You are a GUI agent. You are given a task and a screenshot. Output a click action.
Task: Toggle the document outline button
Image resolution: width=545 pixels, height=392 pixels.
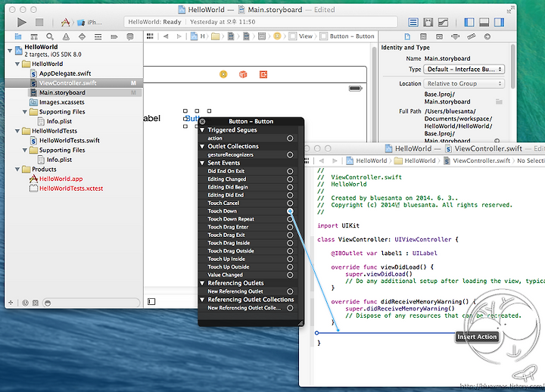(x=151, y=301)
